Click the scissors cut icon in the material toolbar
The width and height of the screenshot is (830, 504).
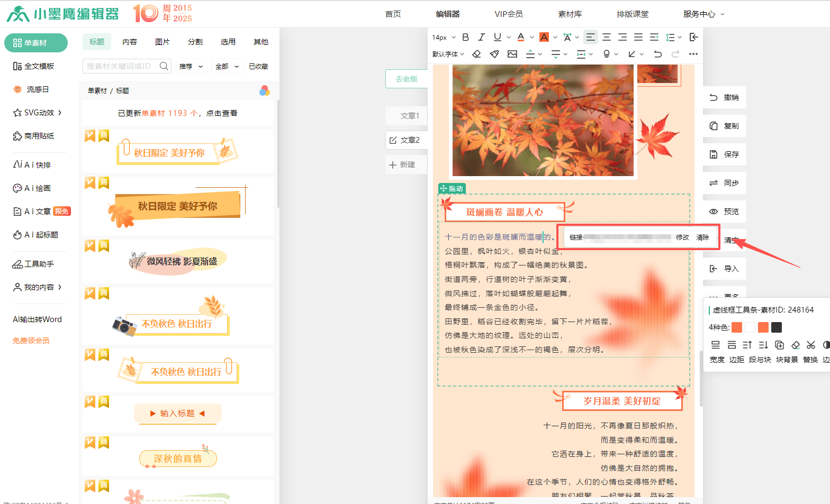pos(810,345)
